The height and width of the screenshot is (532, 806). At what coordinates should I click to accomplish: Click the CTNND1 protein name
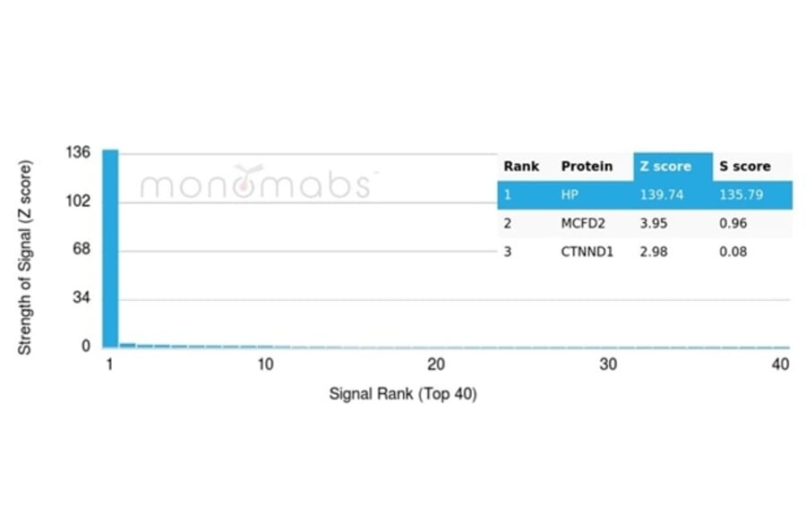(x=587, y=252)
